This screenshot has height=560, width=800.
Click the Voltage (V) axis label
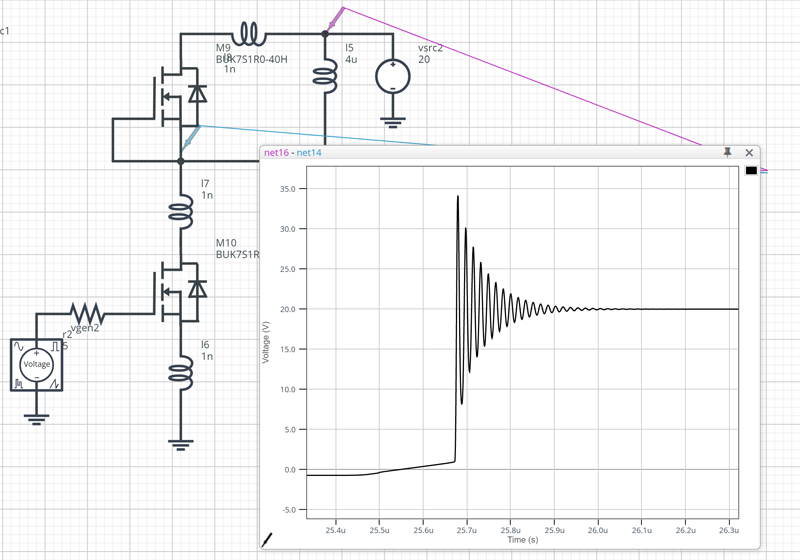(265, 342)
